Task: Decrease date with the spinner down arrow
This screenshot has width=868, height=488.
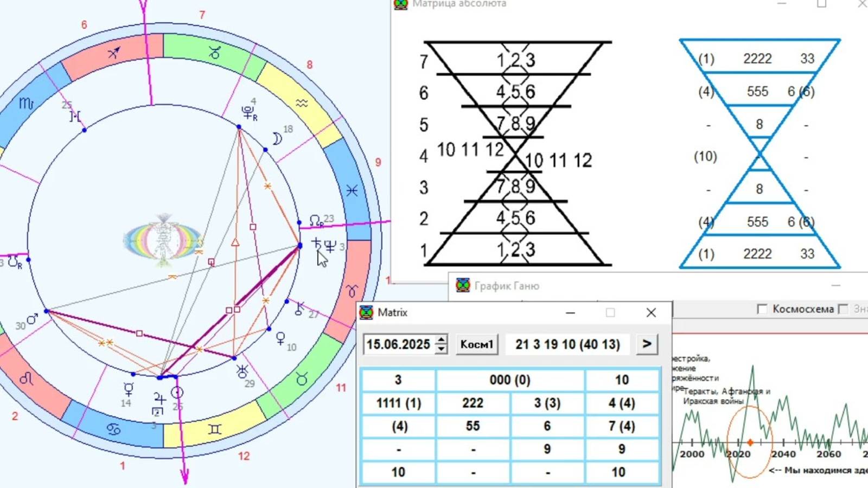Action: pyautogui.click(x=442, y=349)
